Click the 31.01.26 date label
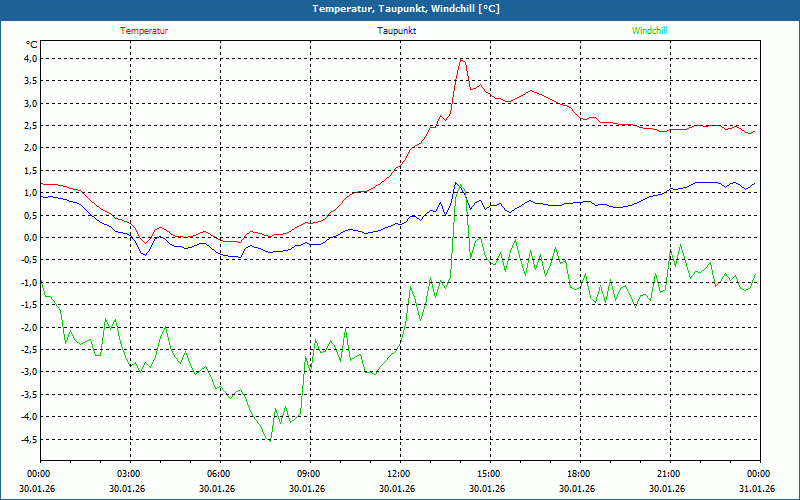Screen dimensions: 800x500 click(x=758, y=489)
